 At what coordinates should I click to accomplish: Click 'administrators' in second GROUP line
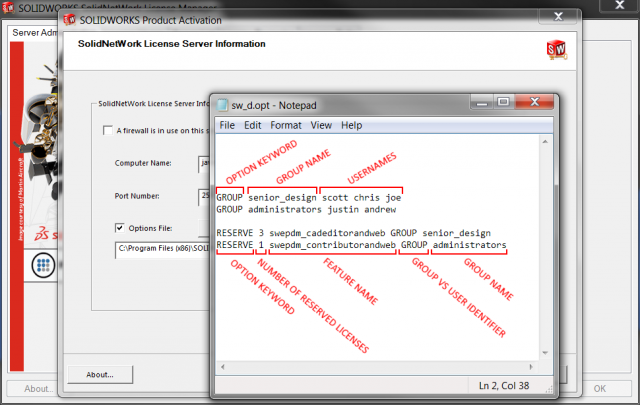pyautogui.click(x=285, y=209)
